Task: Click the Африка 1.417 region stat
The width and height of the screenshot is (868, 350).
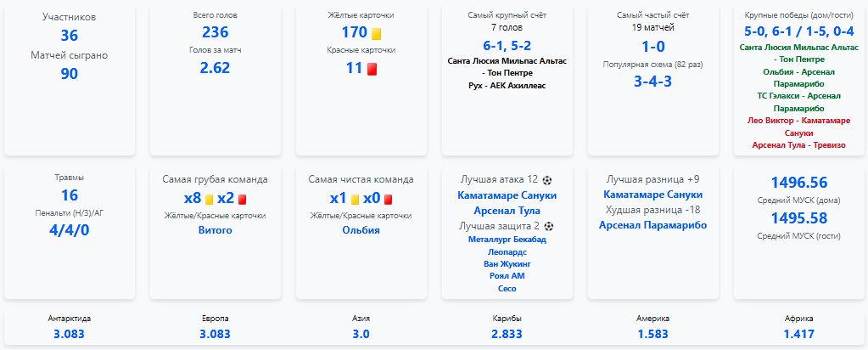Action: click(x=798, y=327)
